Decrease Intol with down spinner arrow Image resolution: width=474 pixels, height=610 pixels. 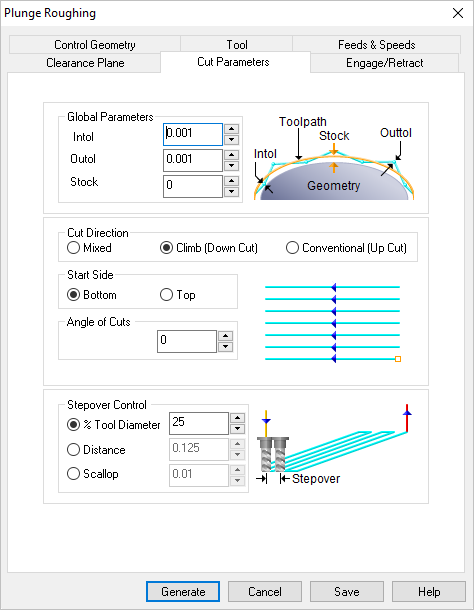click(232, 140)
